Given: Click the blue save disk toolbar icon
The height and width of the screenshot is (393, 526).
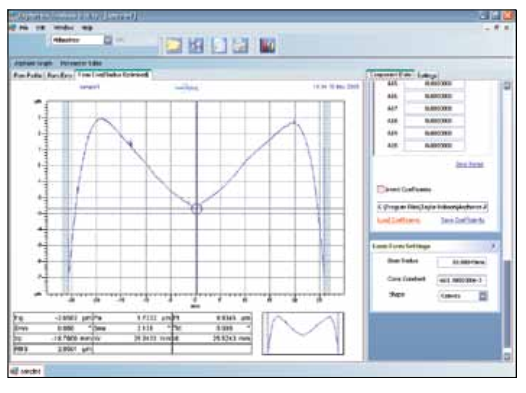Looking at the screenshot, I should (196, 45).
